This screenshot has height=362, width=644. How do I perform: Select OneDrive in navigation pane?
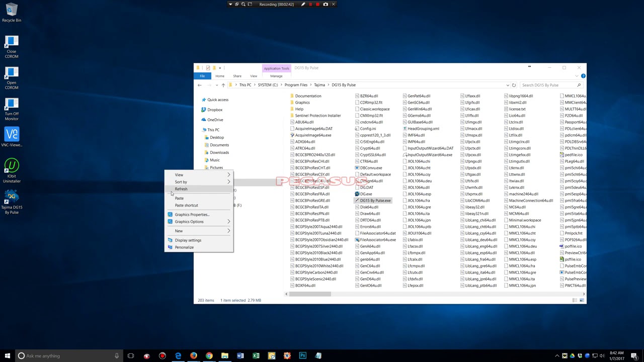215,120
